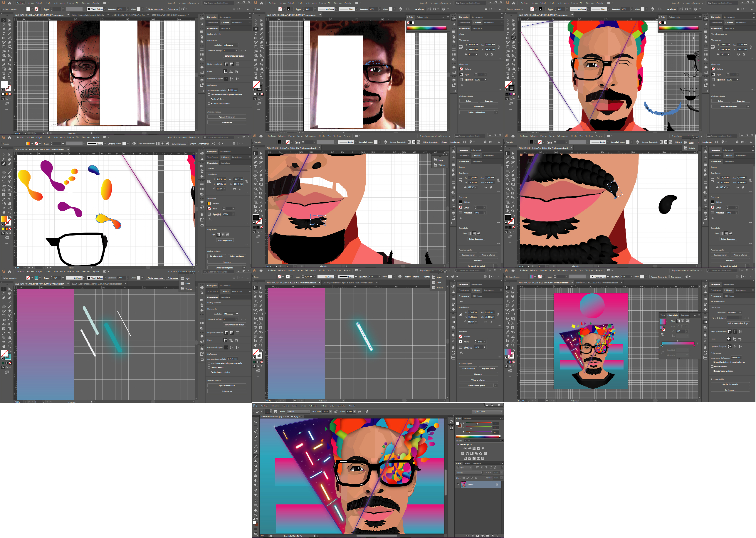756x538 pixels.
Task: Click 'Editar mesas de trabajo' in the Degradado-panel window
Action: click(x=738, y=324)
